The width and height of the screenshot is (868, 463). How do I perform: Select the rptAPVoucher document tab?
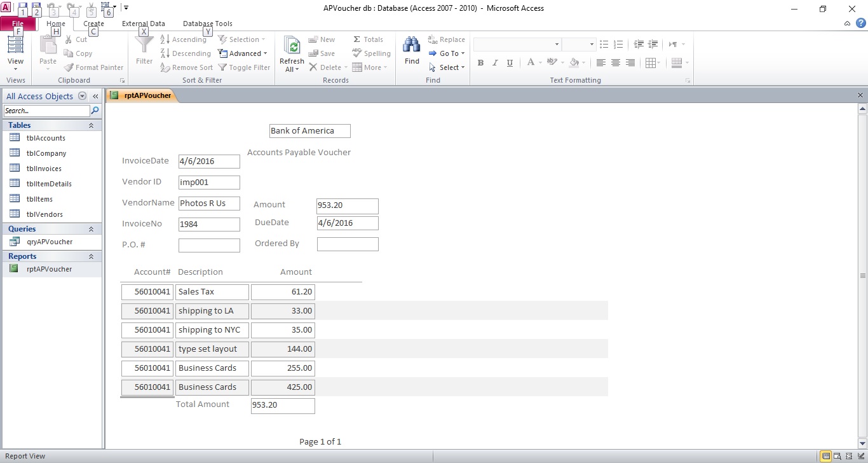tap(142, 95)
